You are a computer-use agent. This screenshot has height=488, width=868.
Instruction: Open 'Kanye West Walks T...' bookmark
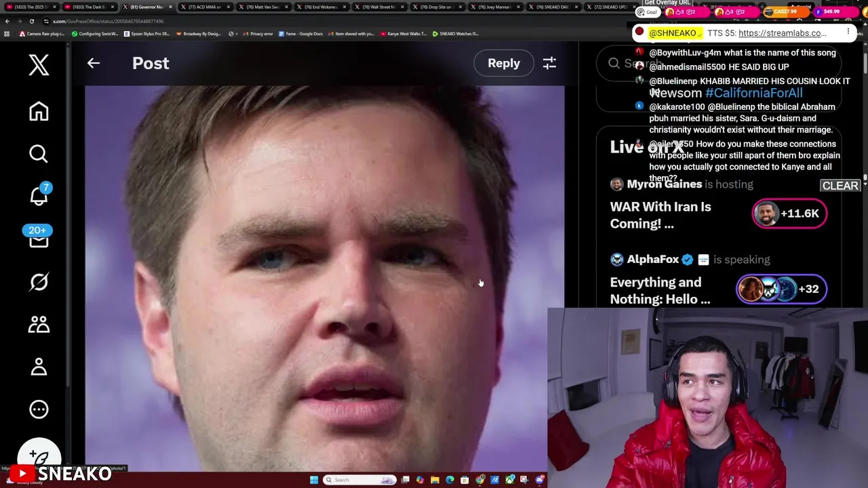404,33
